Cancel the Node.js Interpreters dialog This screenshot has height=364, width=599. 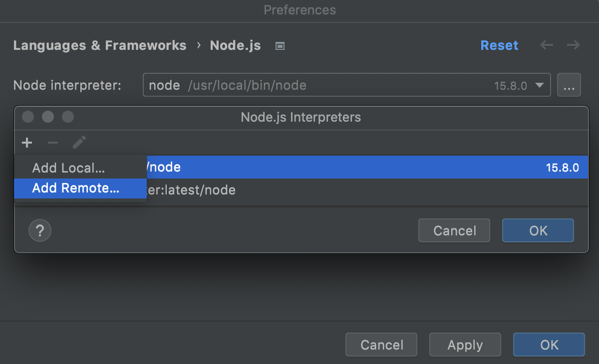454,230
